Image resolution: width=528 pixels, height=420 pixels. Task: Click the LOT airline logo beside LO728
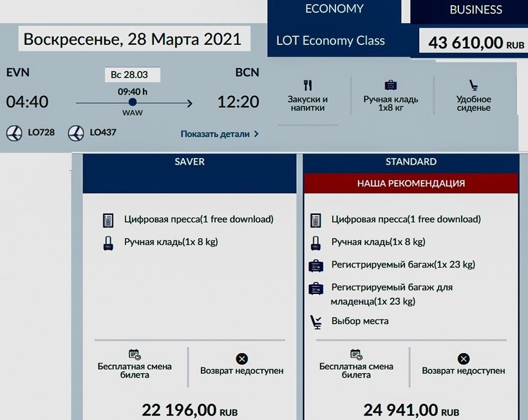pyautogui.click(x=14, y=133)
